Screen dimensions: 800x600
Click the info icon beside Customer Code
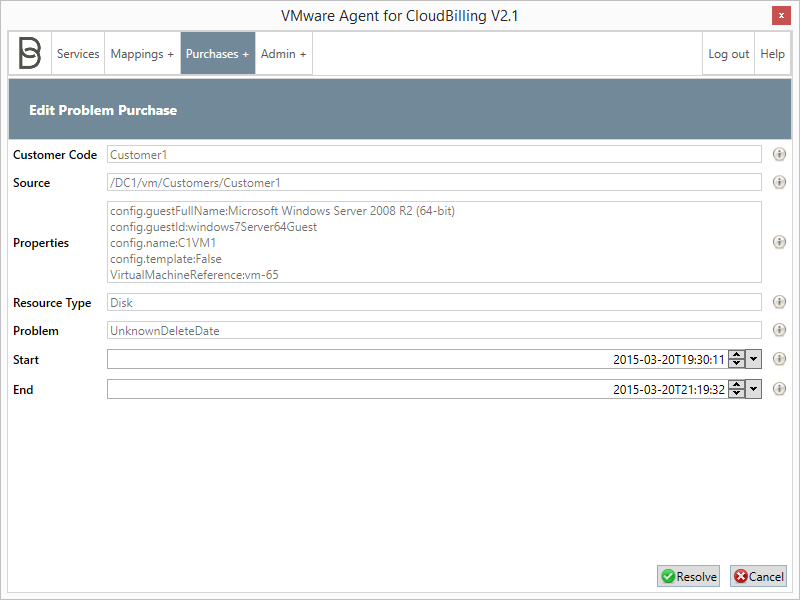(779, 154)
